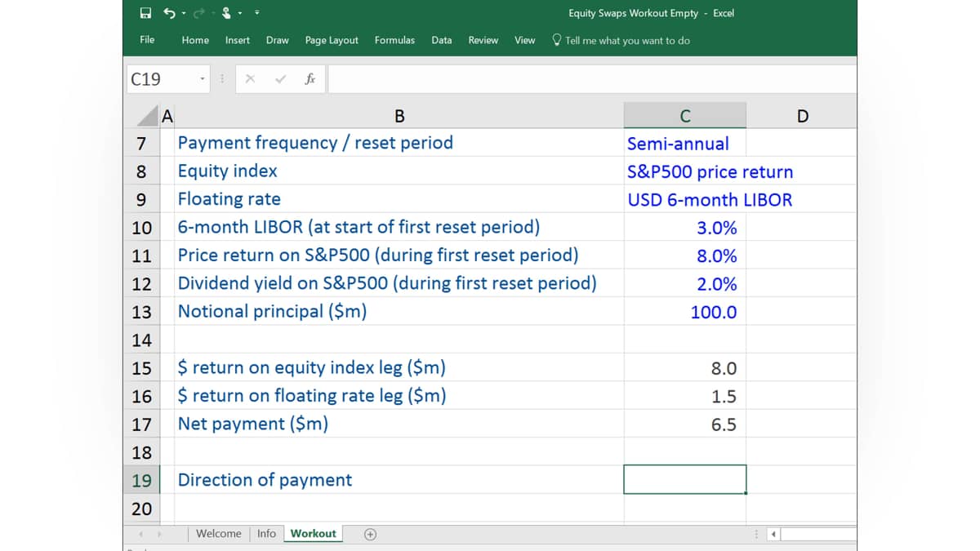980x551 pixels.
Task: Switch to the Home ribbon tab
Action: coord(195,40)
